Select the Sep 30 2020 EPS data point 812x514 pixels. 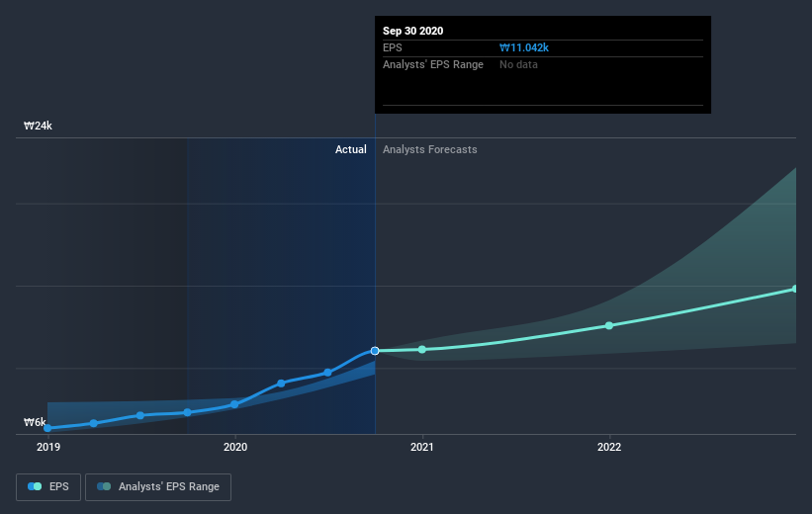(x=375, y=351)
